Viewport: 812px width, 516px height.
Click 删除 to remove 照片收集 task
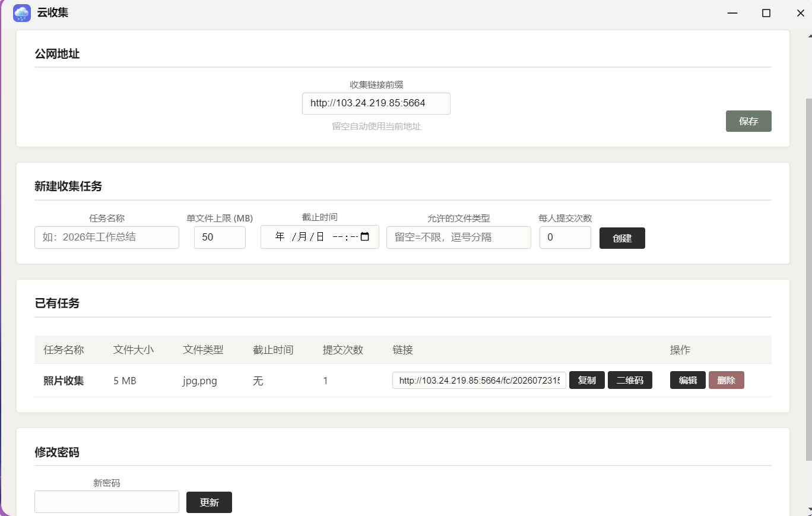click(727, 380)
